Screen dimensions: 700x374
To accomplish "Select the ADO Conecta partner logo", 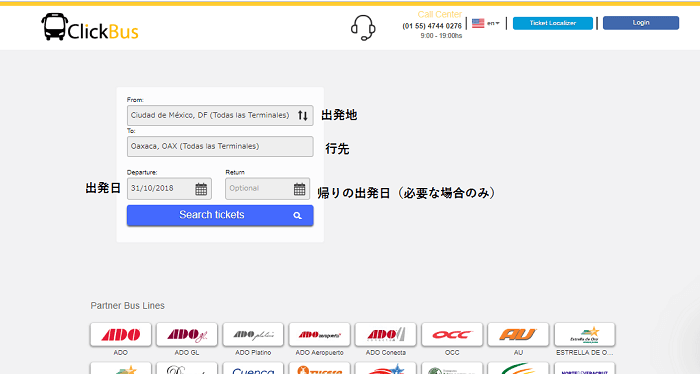I will 386,335.
